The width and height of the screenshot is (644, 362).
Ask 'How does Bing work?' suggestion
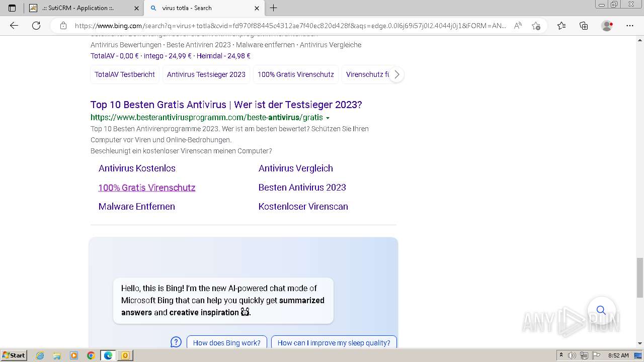(x=227, y=342)
